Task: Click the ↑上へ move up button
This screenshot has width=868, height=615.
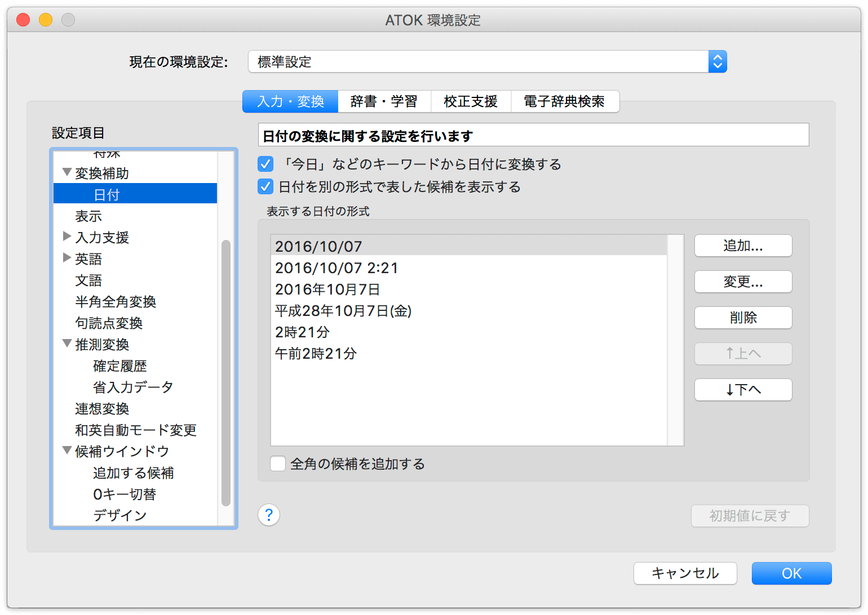Action: click(x=743, y=354)
